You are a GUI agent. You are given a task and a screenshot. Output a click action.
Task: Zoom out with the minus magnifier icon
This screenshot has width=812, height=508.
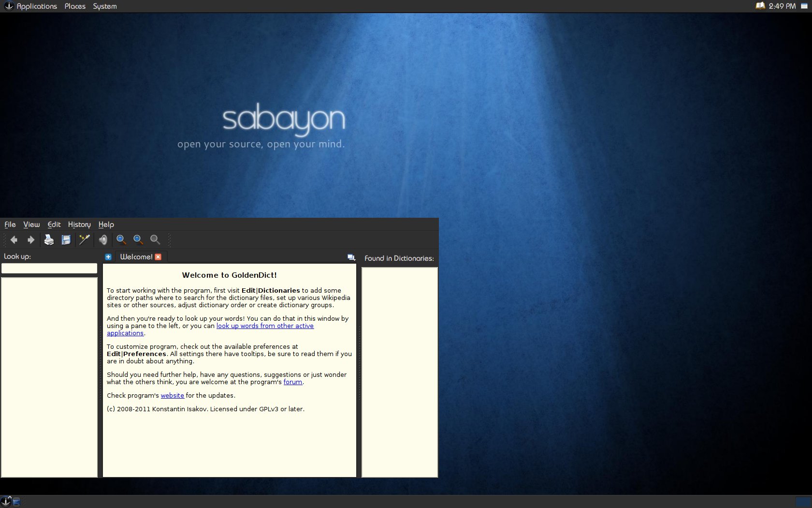tap(138, 240)
